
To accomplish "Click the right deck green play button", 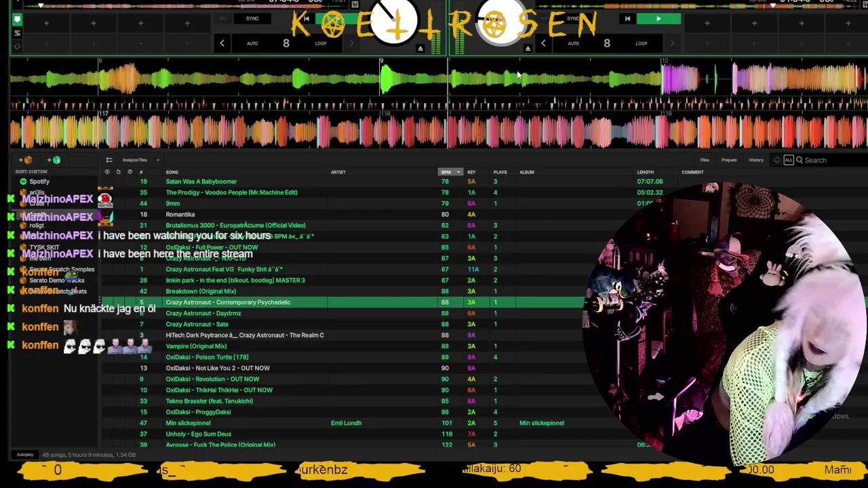I will click(658, 18).
